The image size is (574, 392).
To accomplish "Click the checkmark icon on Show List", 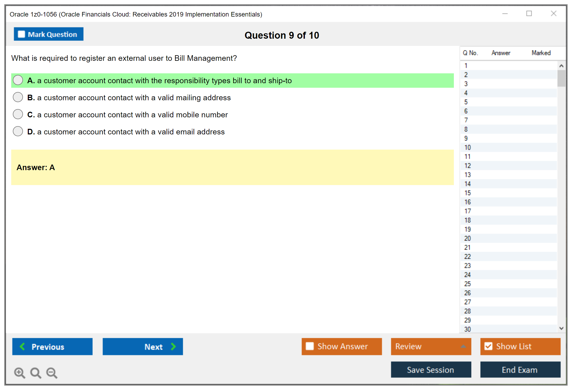I will click(x=489, y=346).
